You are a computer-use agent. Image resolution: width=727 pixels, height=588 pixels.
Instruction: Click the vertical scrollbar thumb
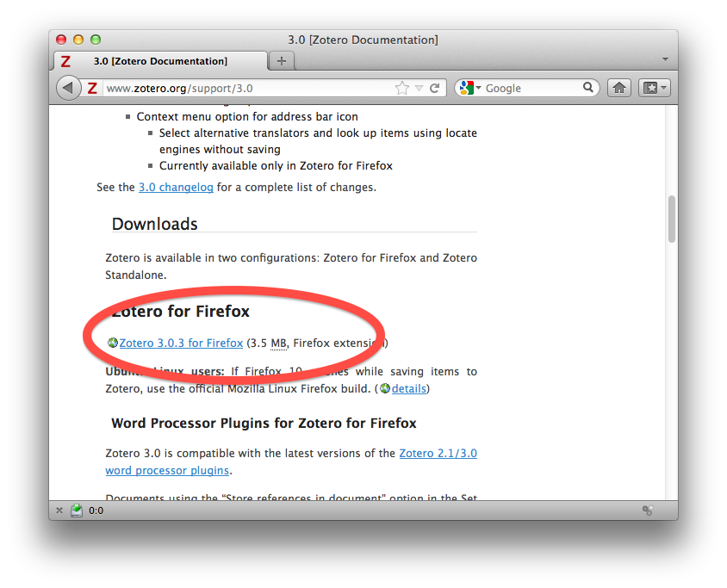tap(671, 220)
